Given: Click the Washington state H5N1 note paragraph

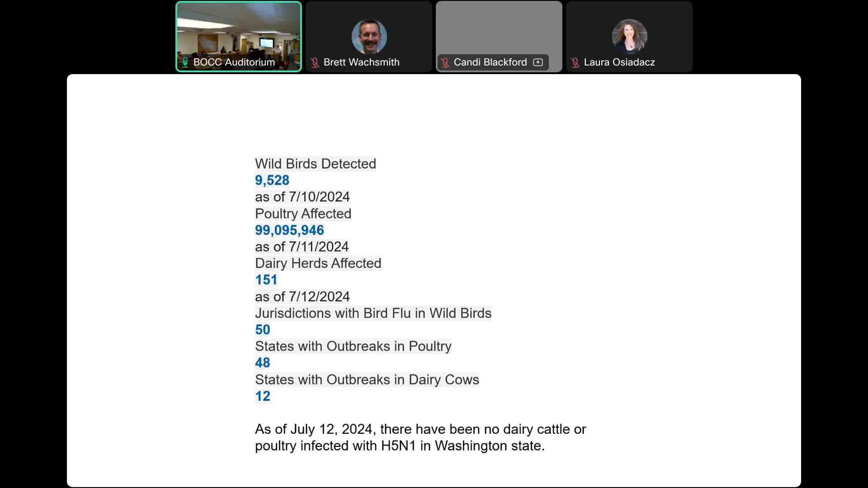Looking at the screenshot, I should click(x=420, y=437).
